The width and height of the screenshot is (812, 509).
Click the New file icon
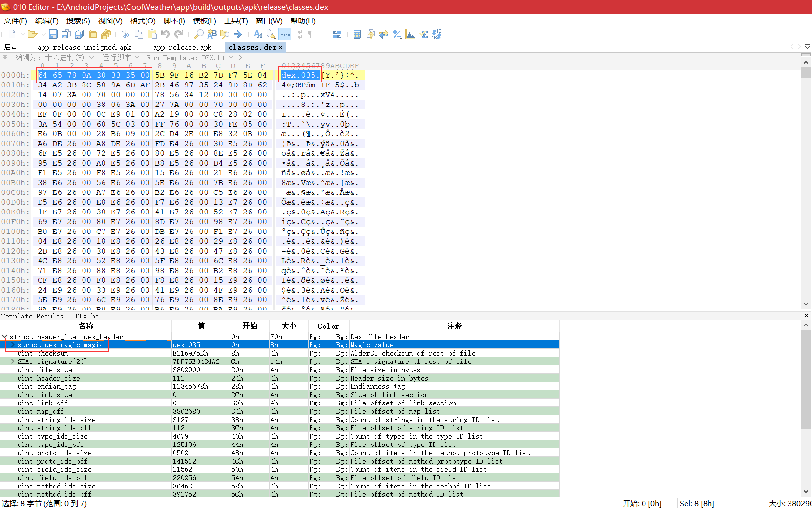[12, 34]
